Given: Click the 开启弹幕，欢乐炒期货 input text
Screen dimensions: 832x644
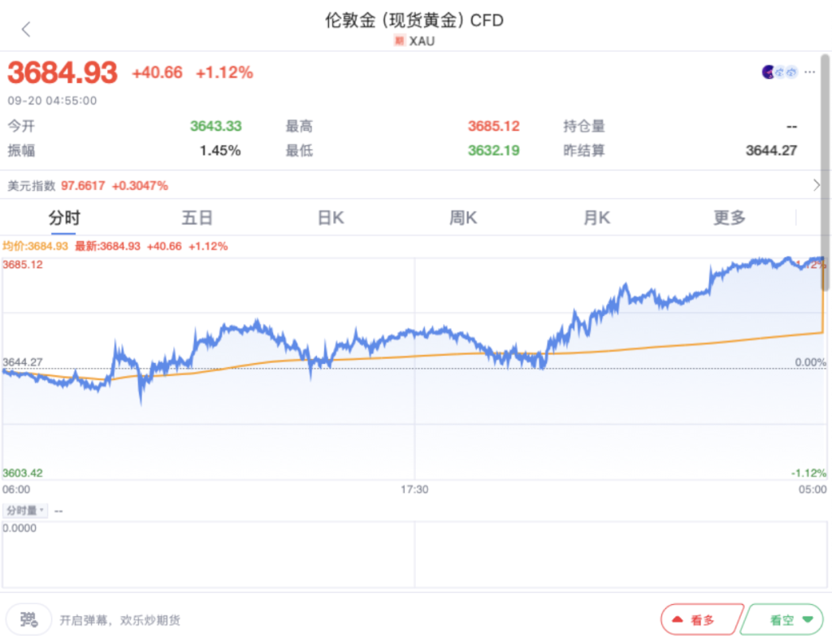Looking at the screenshot, I should pos(120,620).
